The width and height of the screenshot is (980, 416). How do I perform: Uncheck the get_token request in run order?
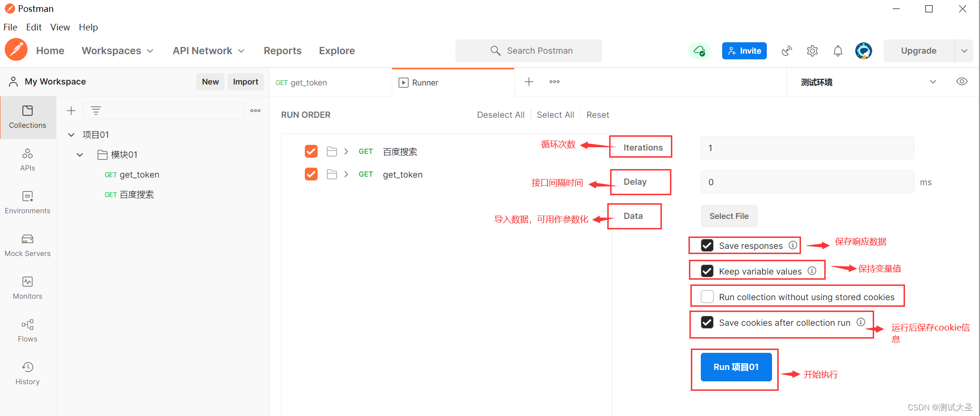point(311,174)
